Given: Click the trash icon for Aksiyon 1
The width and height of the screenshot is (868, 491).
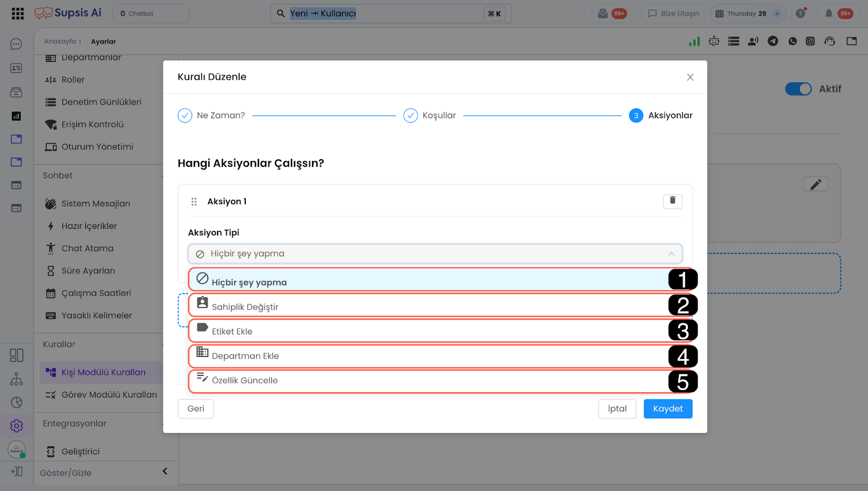Looking at the screenshot, I should point(672,201).
